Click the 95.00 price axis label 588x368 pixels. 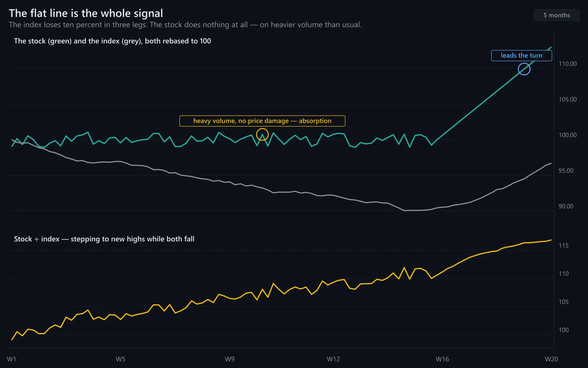566,171
